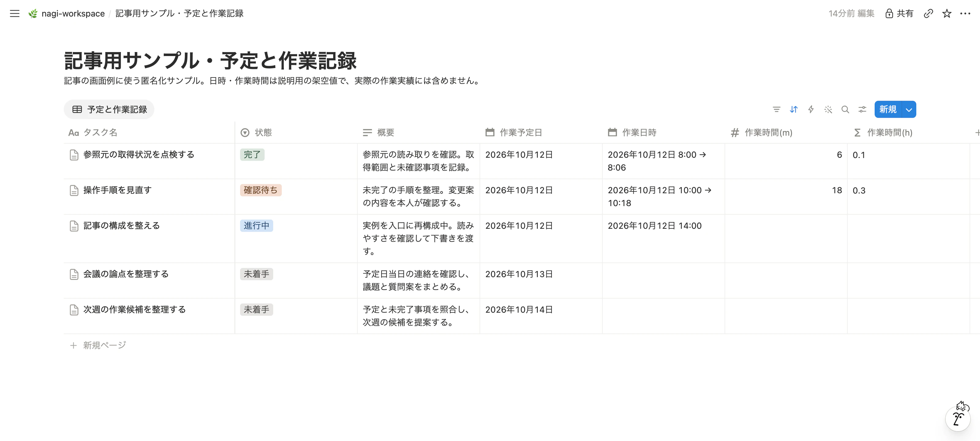The image size is (980, 441).
Task: Open task 参照元の取得状況を点検する
Action: click(x=139, y=155)
